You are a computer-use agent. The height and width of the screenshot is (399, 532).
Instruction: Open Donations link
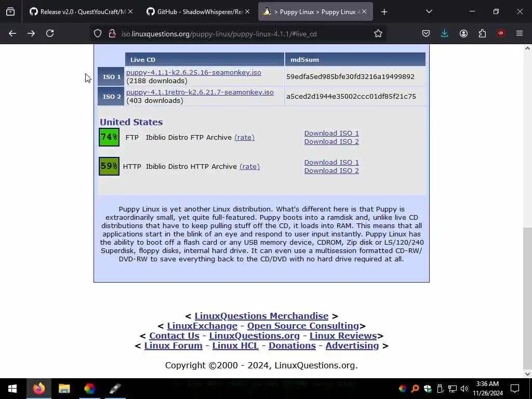coord(292,345)
